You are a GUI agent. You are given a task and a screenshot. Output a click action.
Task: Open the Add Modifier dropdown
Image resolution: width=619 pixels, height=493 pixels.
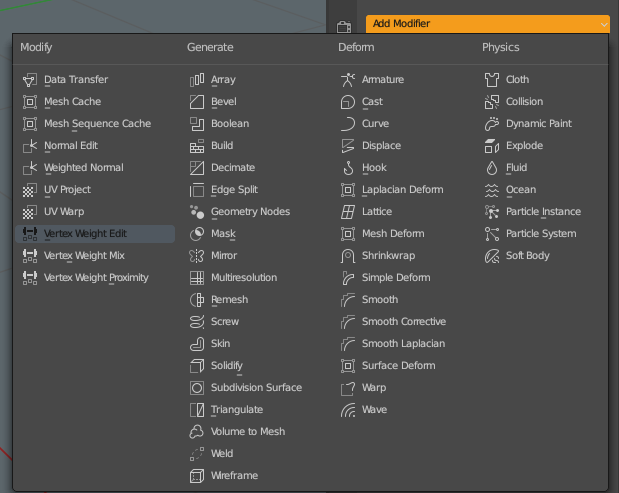(x=488, y=24)
